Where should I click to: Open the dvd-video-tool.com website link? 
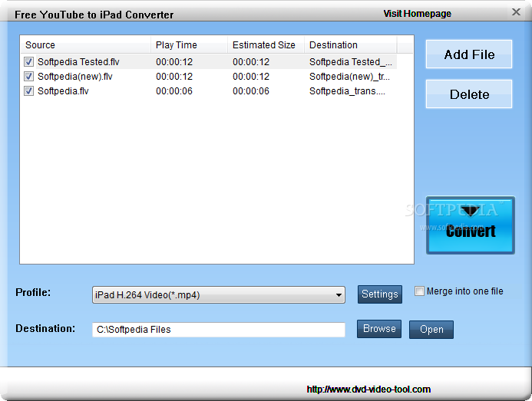(368, 389)
